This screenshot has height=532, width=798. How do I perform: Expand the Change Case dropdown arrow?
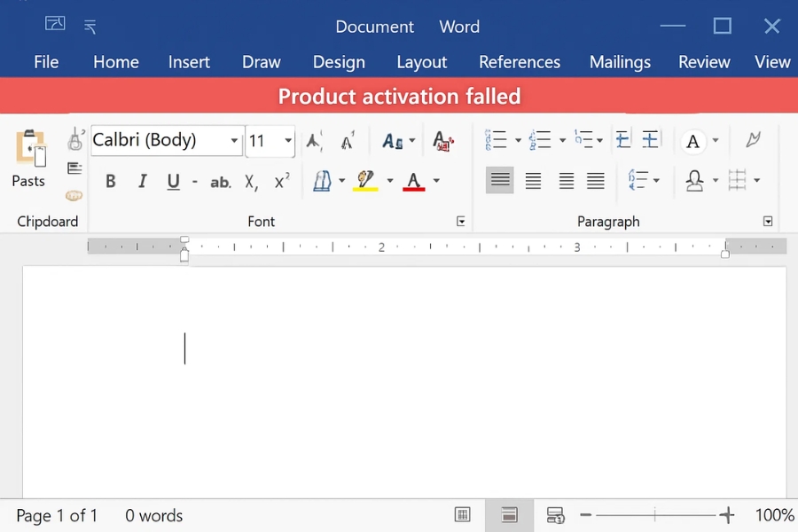tap(412, 140)
